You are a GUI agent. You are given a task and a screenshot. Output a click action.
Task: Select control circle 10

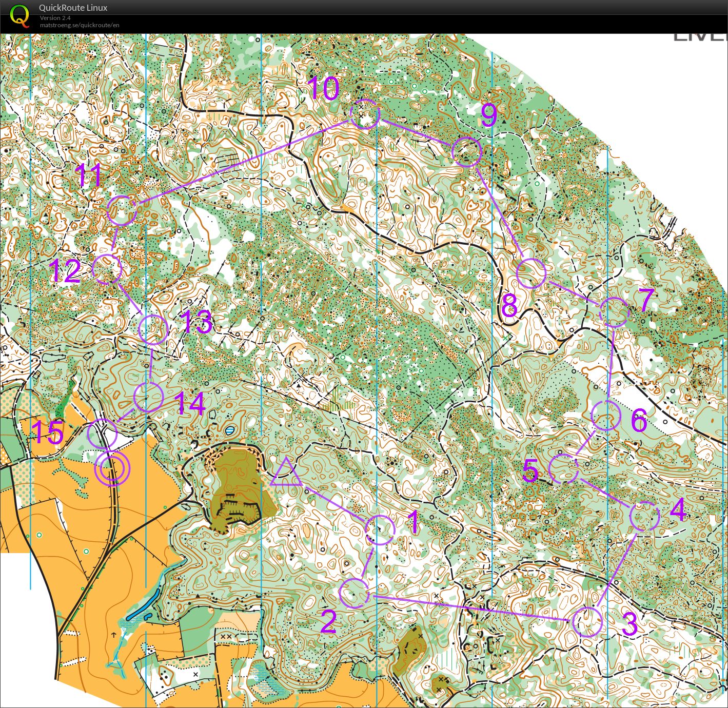click(x=365, y=114)
